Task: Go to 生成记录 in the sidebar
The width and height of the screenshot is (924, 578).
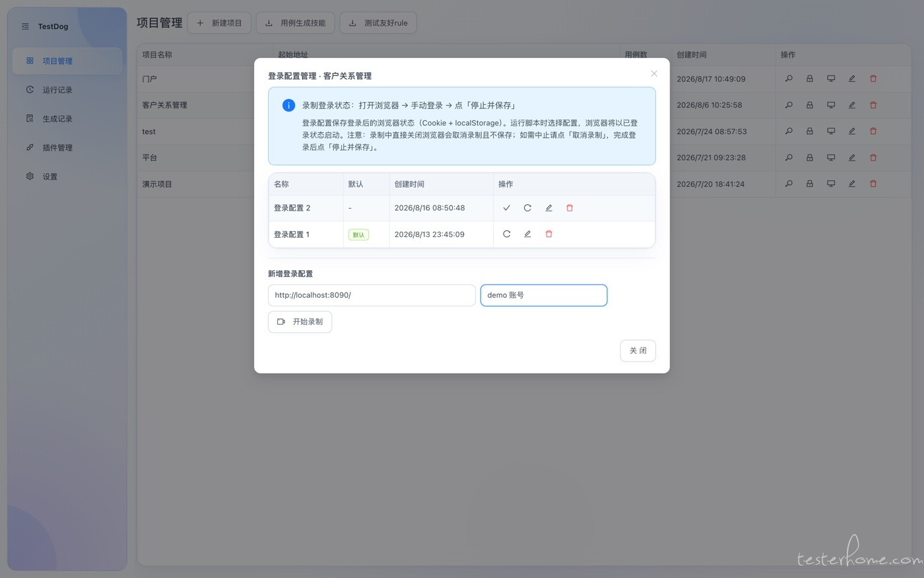Action: [67, 119]
